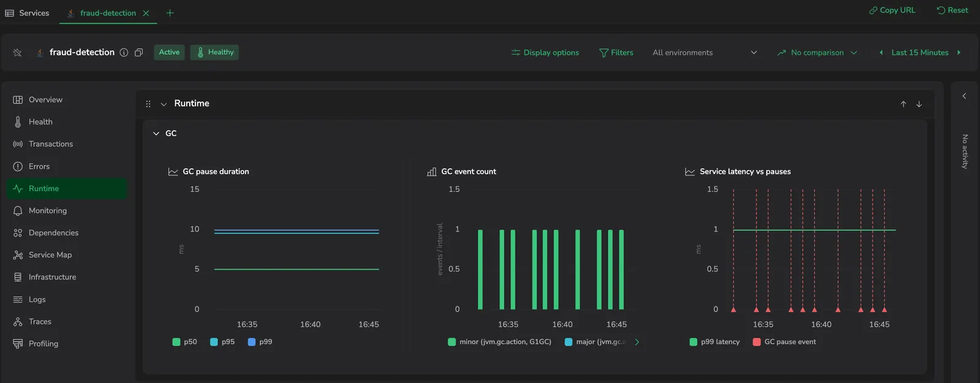Toggle GC pause event series in legend

785,342
